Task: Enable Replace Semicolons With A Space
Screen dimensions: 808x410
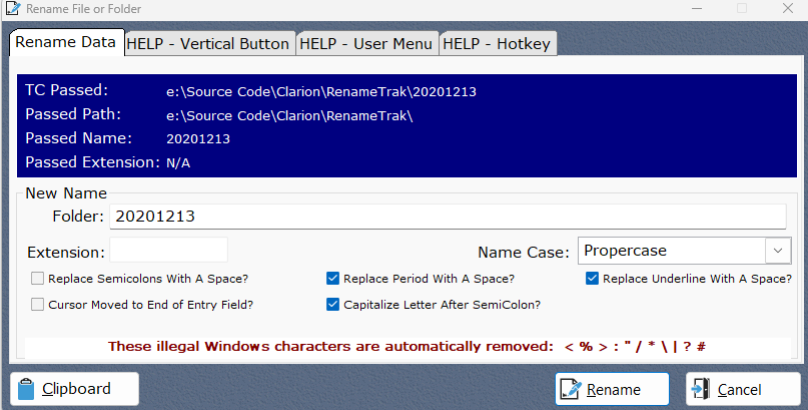Action: (38, 279)
